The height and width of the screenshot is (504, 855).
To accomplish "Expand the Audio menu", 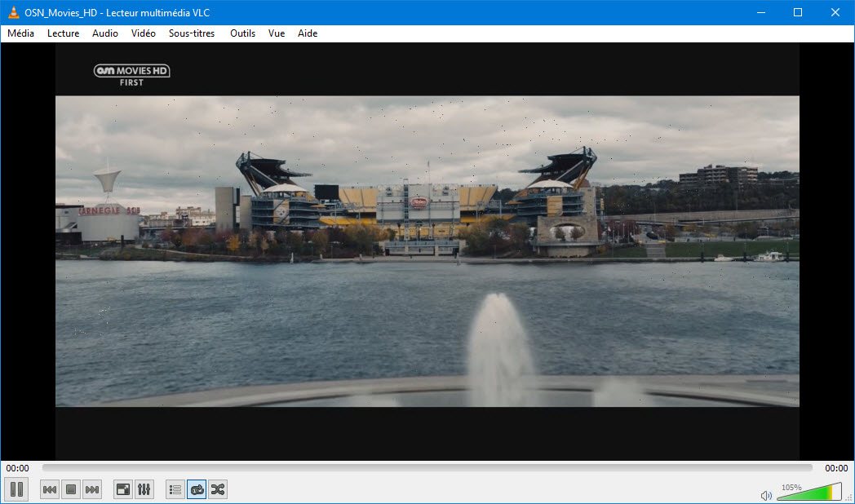I will tap(104, 33).
